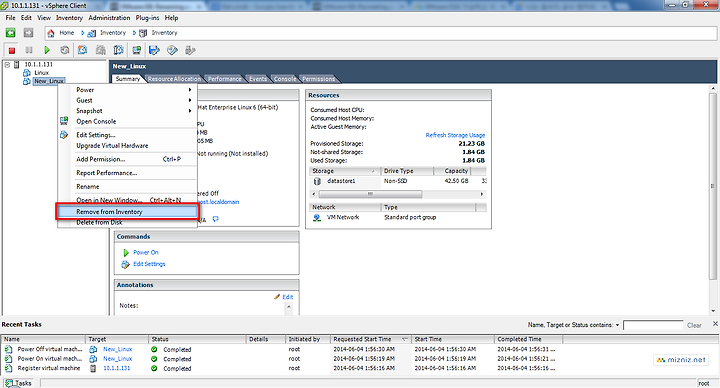Click Register virtual machine task row
This screenshot has height=388, width=720.
click(x=360, y=368)
